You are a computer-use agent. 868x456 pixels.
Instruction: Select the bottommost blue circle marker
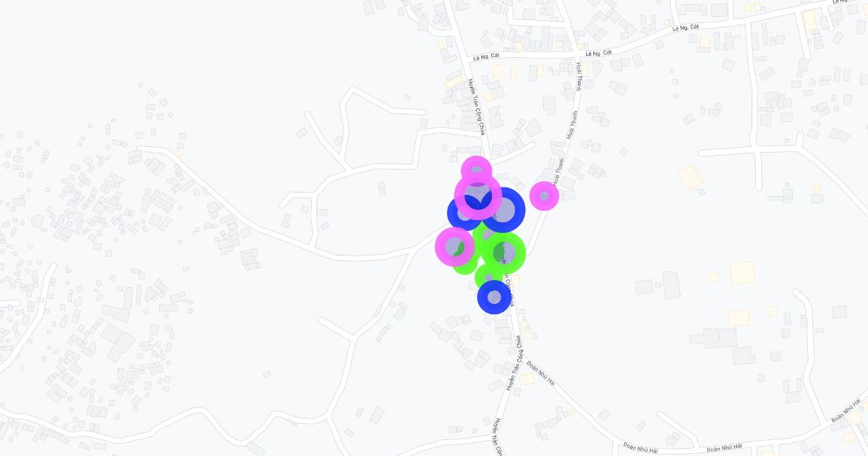pos(494,297)
